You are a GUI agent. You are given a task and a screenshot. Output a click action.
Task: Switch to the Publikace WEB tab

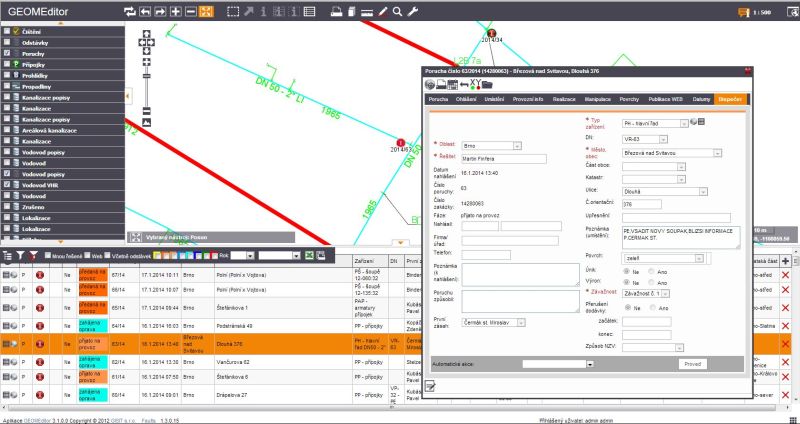coord(665,99)
